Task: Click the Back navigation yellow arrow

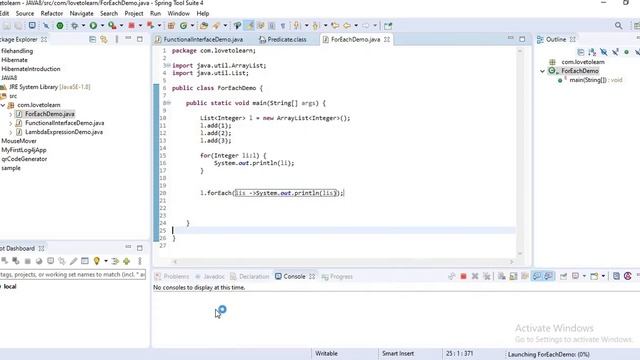Action: (x=347, y=26)
